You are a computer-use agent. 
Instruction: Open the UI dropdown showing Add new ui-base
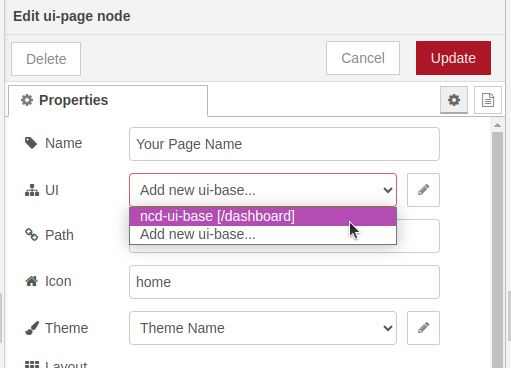click(263, 190)
